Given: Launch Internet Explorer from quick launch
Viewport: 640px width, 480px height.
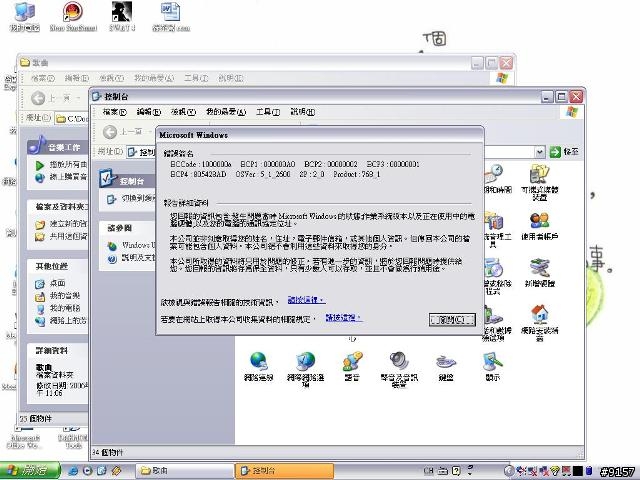Looking at the screenshot, I should (73, 471).
